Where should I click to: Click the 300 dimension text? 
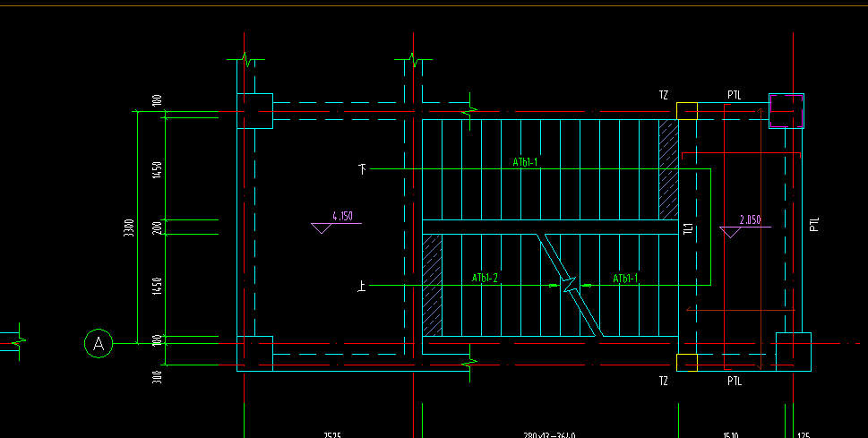pos(158,378)
